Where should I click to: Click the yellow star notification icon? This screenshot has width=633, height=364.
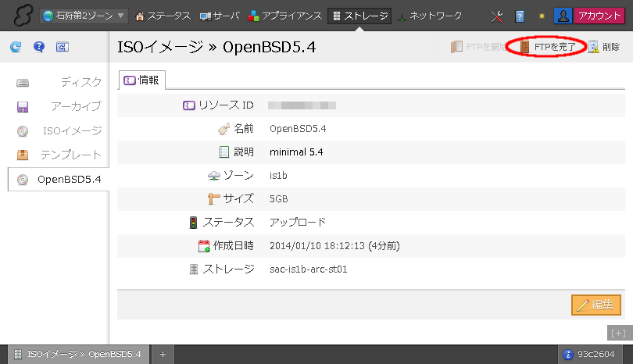542,16
